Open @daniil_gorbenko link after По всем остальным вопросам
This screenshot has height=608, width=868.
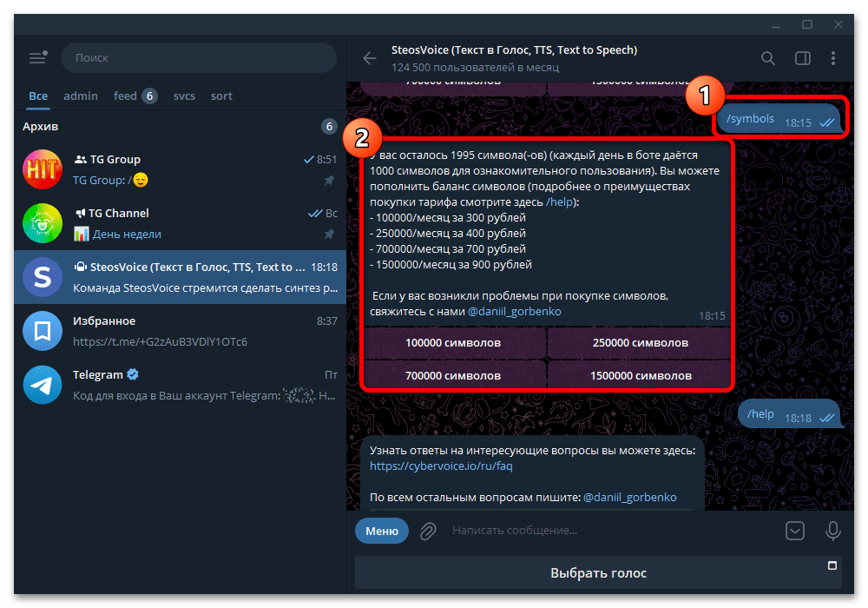(x=630, y=497)
